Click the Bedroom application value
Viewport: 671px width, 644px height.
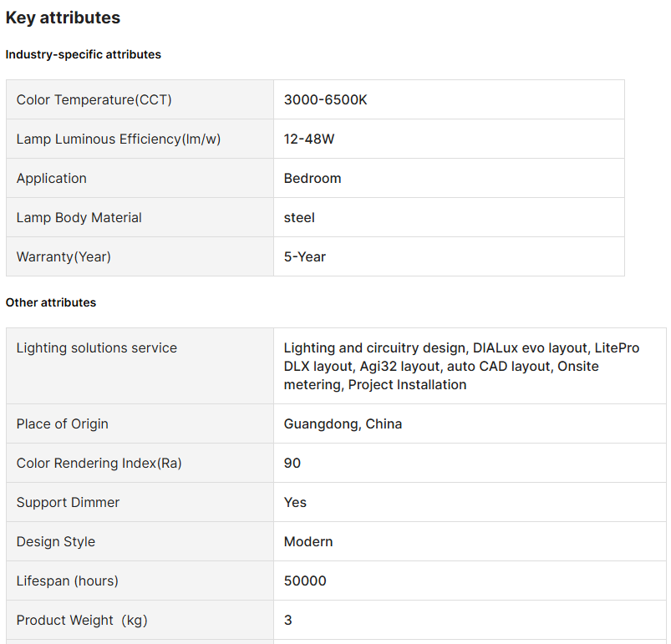pos(313,179)
